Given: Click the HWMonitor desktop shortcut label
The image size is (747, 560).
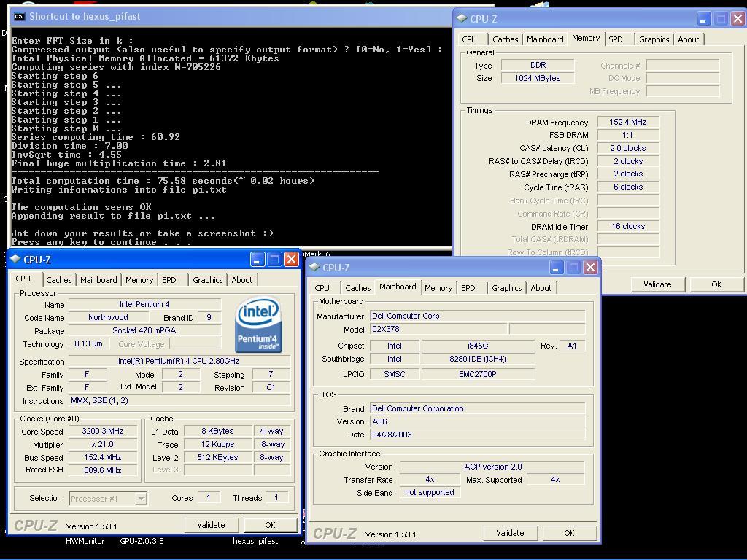Looking at the screenshot, I should click(x=85, y=541).
